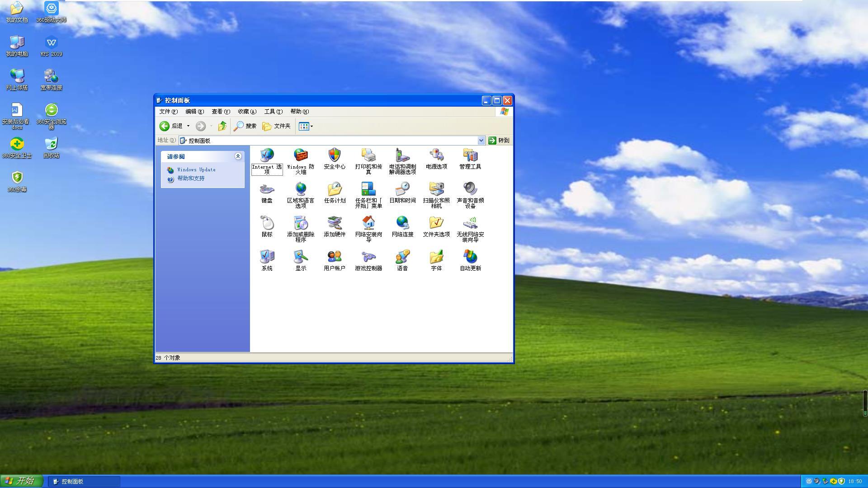
Task: Click the 开始 start button
Action: pos(22,481)
